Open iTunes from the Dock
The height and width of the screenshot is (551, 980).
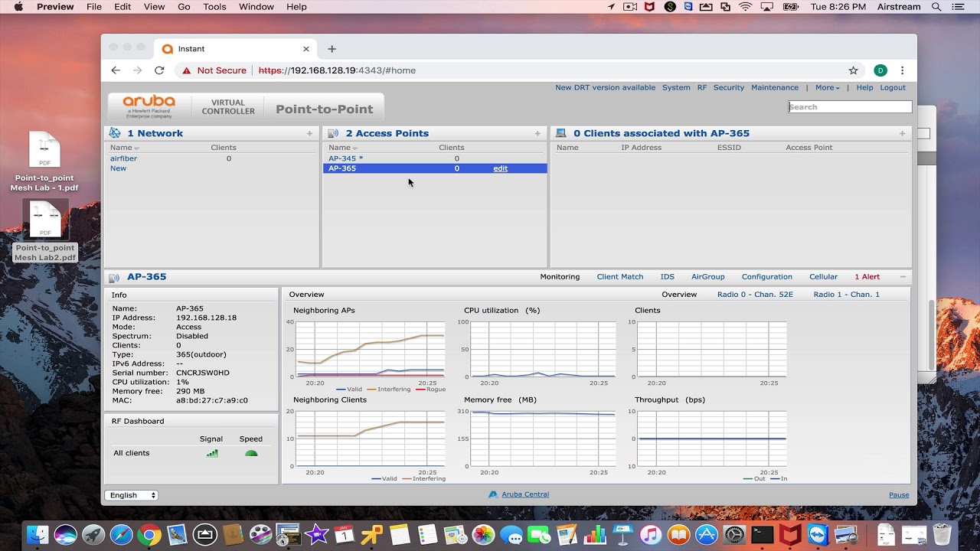coord(651,534)
